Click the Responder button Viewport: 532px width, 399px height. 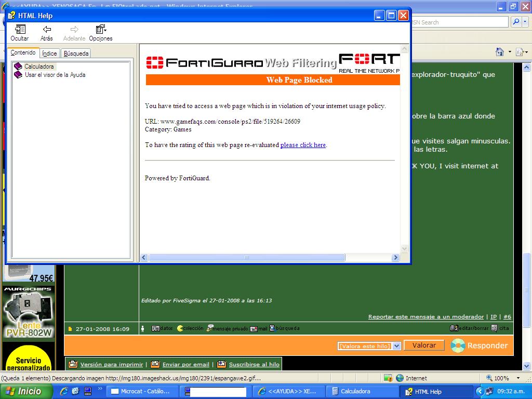point(480,345)
